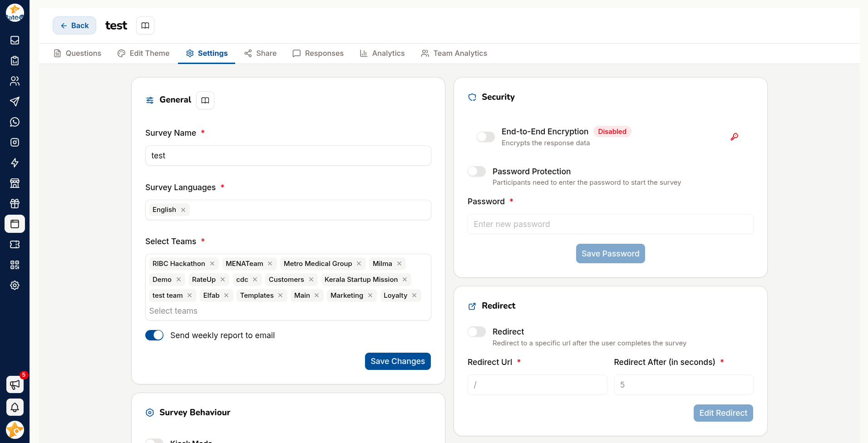Open the gift rewards sidebar icon
This screenshot has width=868, height=443.
[15, 204]
